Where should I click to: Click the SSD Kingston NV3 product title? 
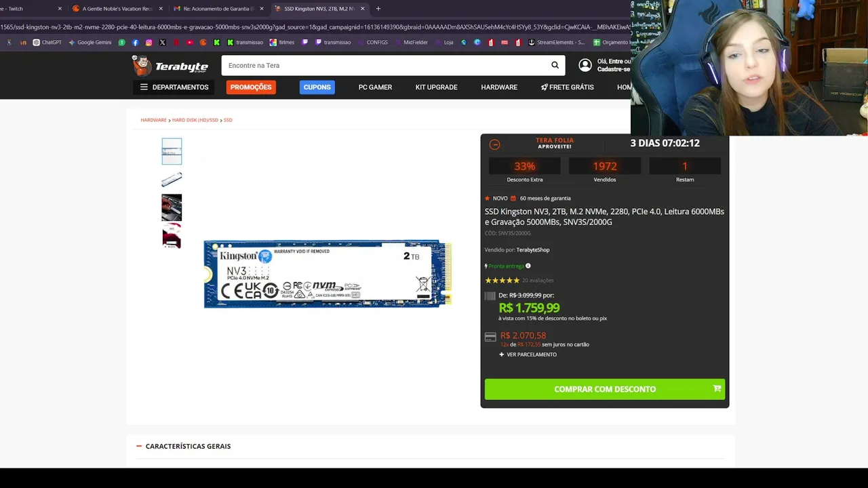[604, 217]
